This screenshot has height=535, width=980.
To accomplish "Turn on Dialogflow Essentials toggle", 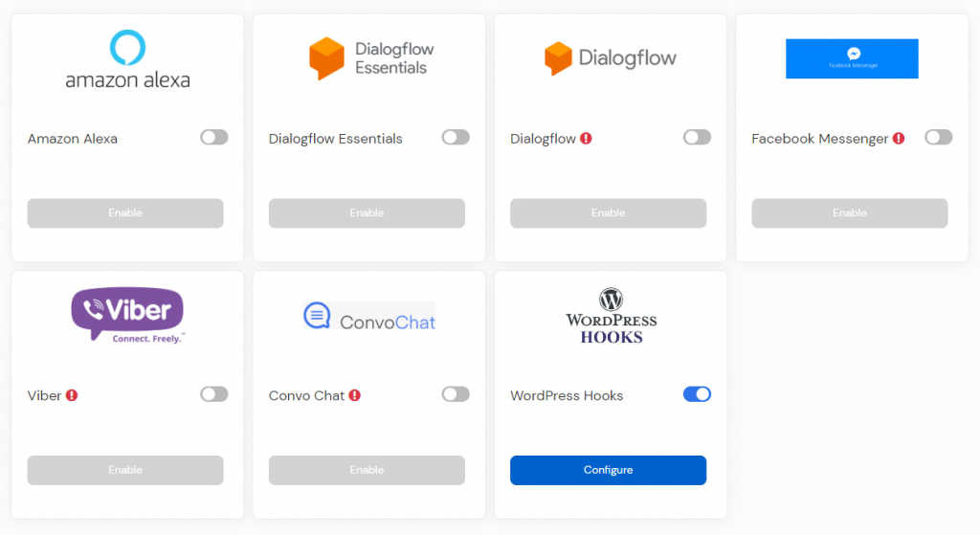I will coord(456,138).
